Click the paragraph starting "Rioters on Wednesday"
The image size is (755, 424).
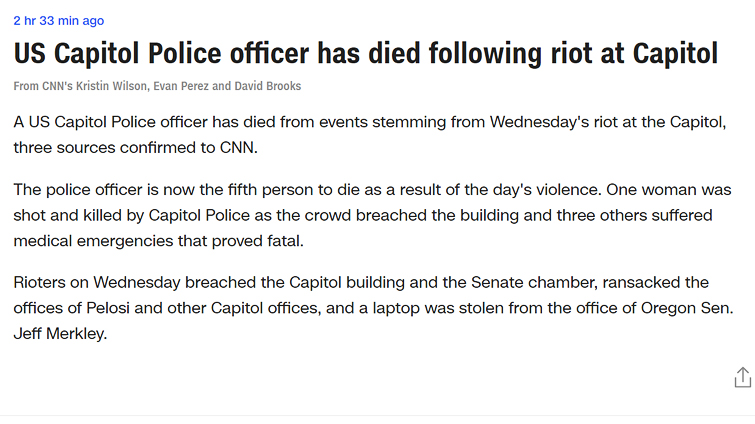pos(373,308)
